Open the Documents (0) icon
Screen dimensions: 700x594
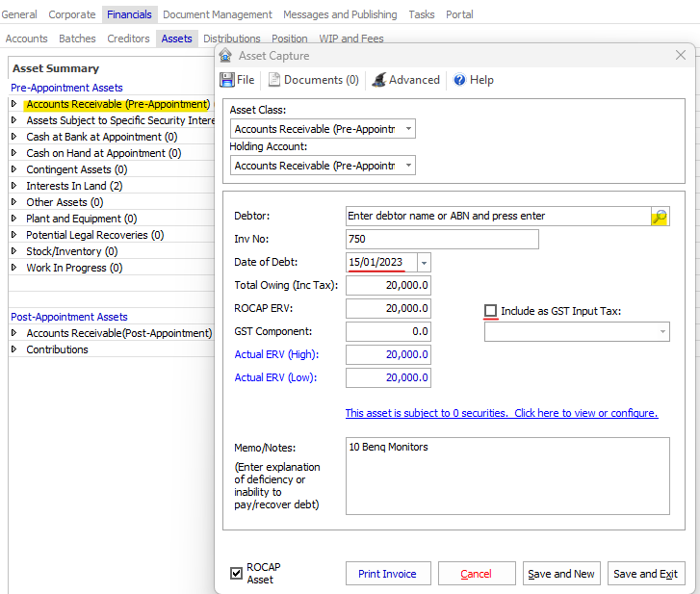pyautogui.click(x=274, y=80)
